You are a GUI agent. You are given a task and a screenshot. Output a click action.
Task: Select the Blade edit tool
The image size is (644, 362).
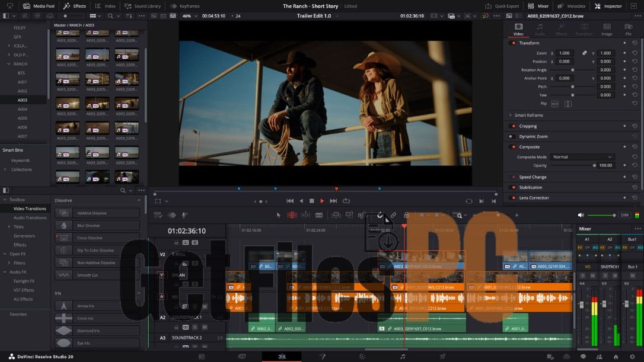318,215
